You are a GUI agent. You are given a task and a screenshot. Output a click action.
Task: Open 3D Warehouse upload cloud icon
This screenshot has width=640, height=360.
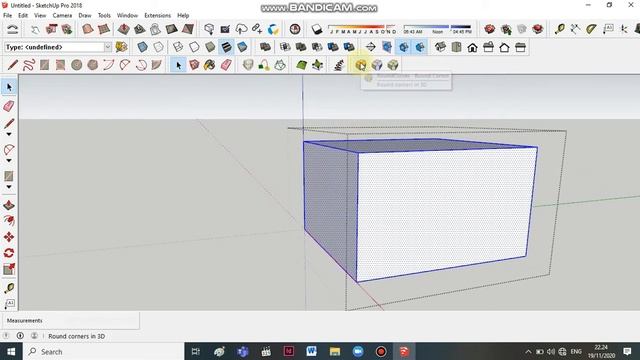click(x=241, y=29)
